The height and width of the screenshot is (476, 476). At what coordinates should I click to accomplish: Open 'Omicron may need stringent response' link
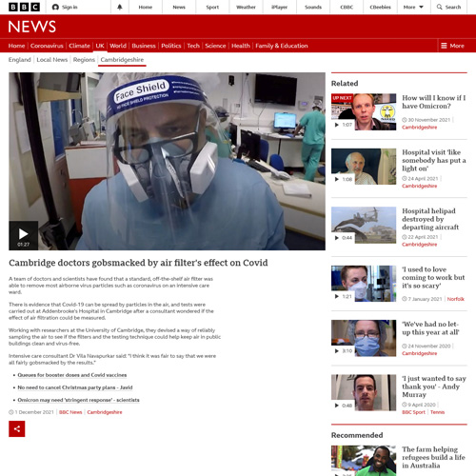point(78,400)
